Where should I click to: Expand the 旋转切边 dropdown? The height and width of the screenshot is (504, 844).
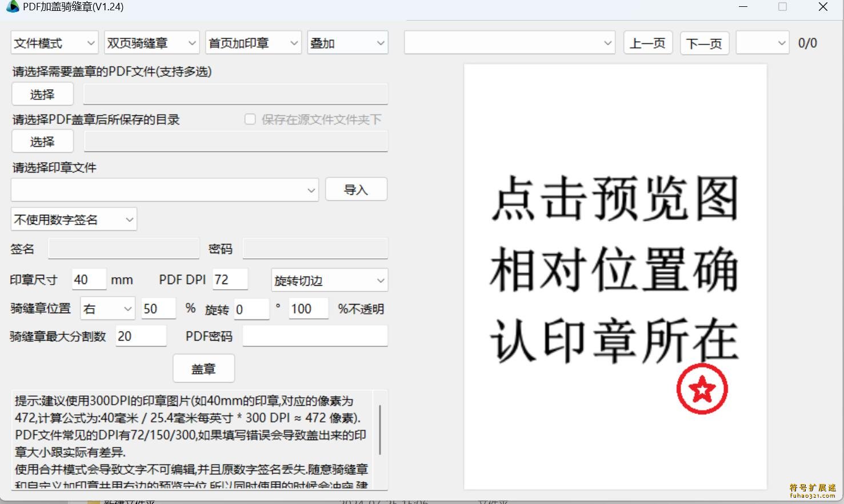coord(329,281)
